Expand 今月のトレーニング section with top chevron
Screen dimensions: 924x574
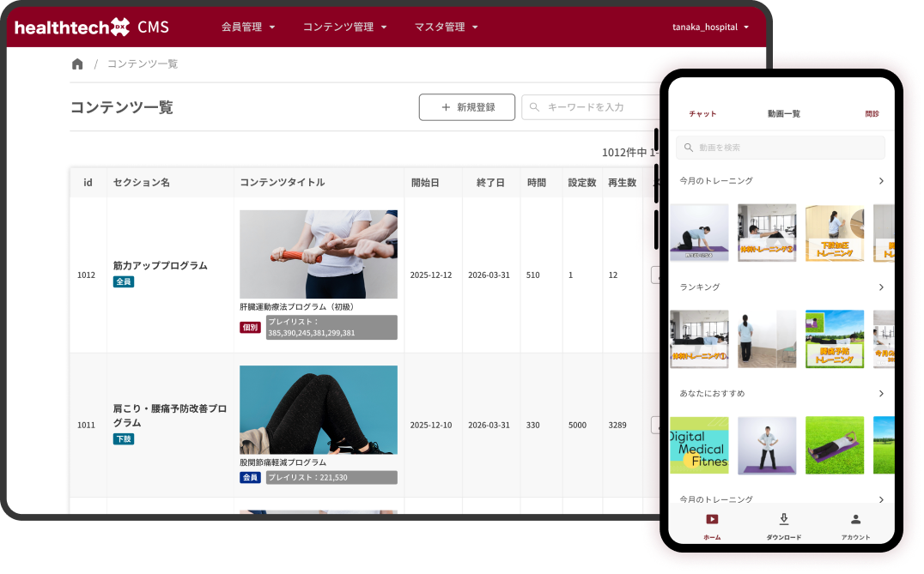881,181
